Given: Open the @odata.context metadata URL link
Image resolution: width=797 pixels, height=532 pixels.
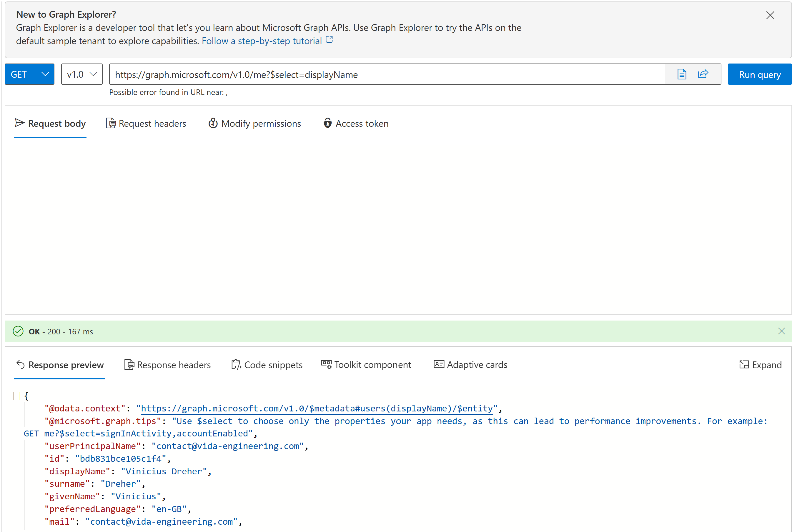Looking at the screenshot, I should point(317,408).
